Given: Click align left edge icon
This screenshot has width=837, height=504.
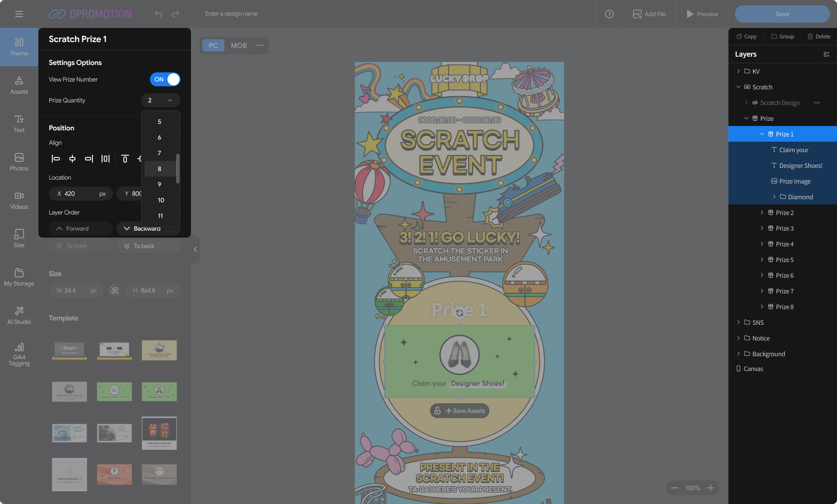Looking at the screenshot, I should [56, 159].
